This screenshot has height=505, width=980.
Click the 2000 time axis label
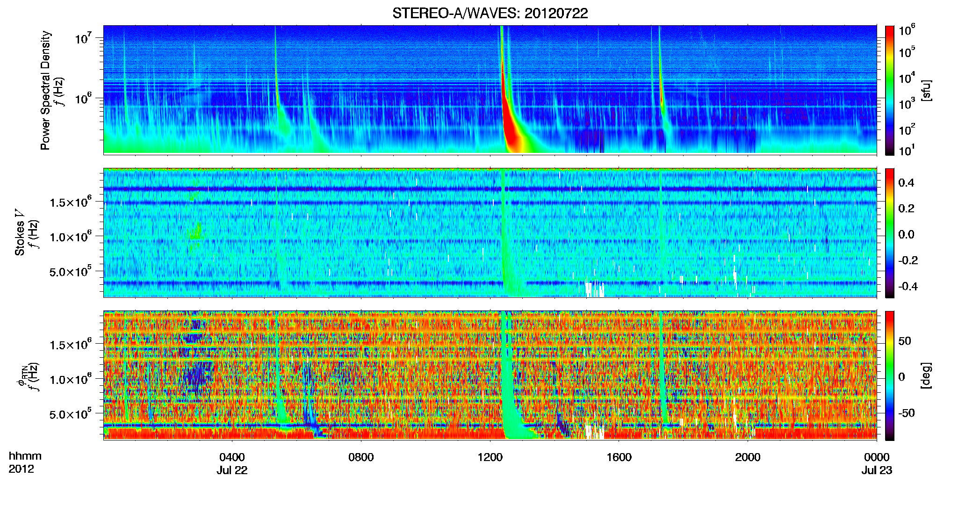pyautogui.click(x=748, y=457)
